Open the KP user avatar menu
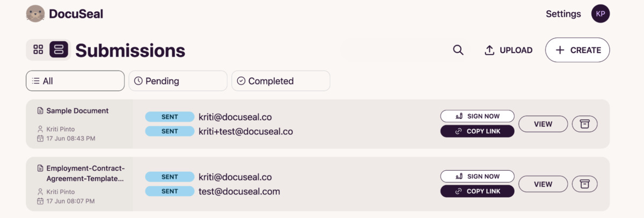 tap(601, 14)
